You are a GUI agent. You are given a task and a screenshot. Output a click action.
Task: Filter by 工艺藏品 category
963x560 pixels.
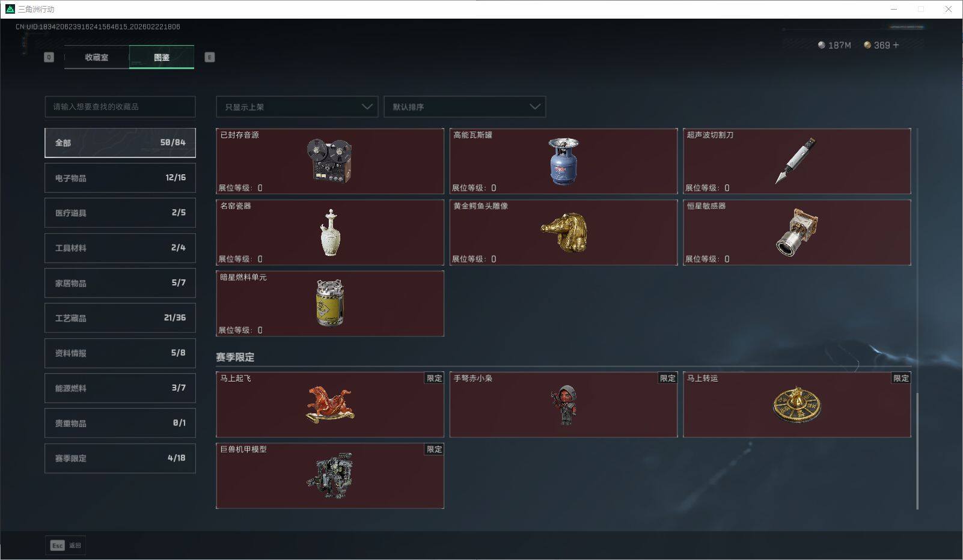[120, 318]
